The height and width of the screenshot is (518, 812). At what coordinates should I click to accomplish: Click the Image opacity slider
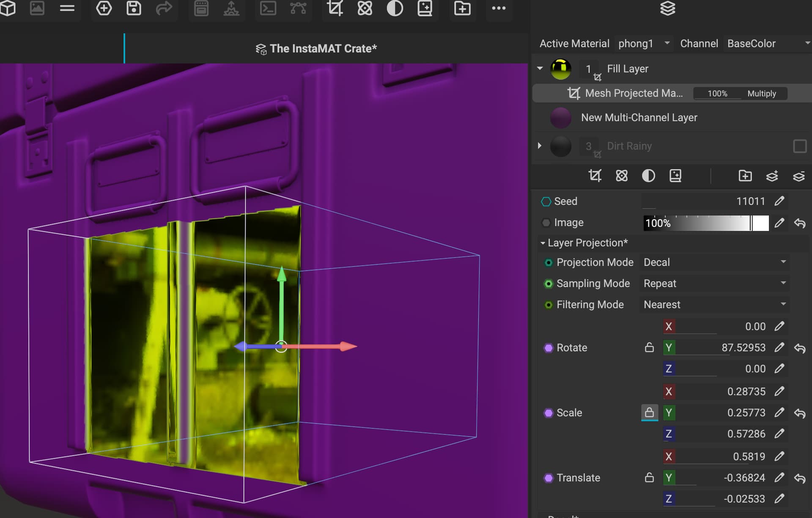[x=705, y=223]
